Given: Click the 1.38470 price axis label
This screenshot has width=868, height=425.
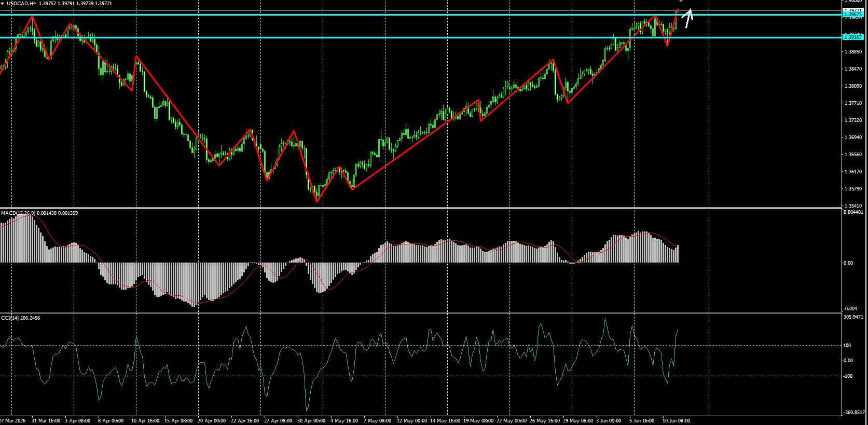Looking at the screenshot, I should pos(853,69).
